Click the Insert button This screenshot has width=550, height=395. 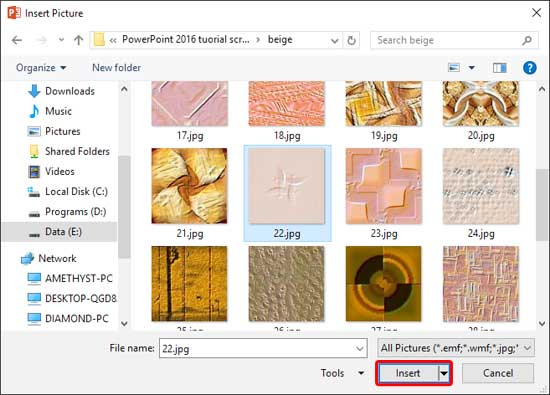click(x=408, y=373)
